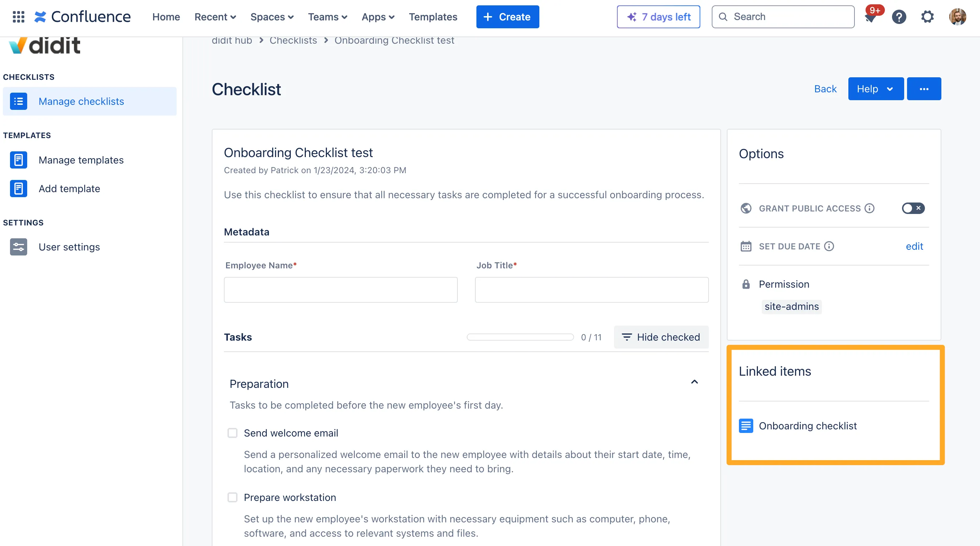Image resolution: width=980 pixels, height=546 pixels.
Task: Click the lock icon next to Permission
Action: tap(746, 284)
